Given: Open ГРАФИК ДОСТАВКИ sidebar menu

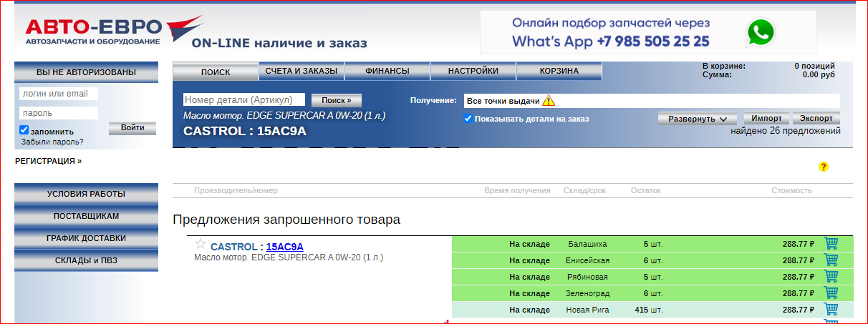Looking at the screenshot, I should click(86, 238).
